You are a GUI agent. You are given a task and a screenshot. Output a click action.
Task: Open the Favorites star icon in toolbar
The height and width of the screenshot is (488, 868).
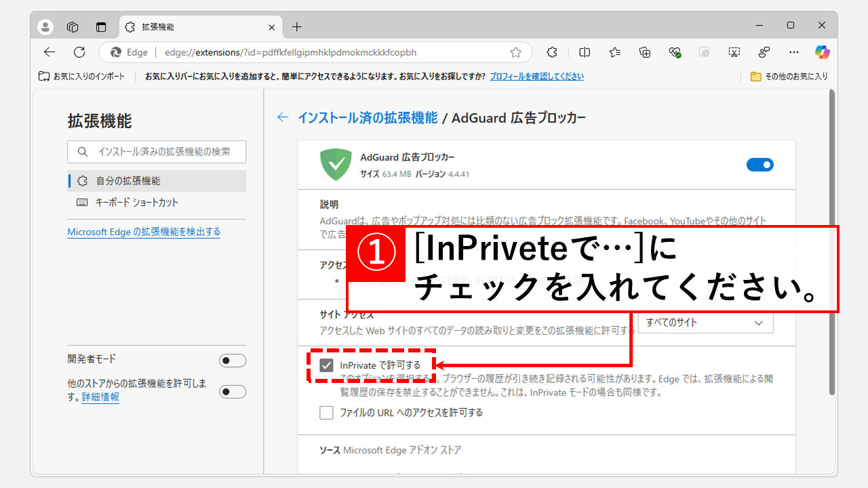(x=615, y=52)
